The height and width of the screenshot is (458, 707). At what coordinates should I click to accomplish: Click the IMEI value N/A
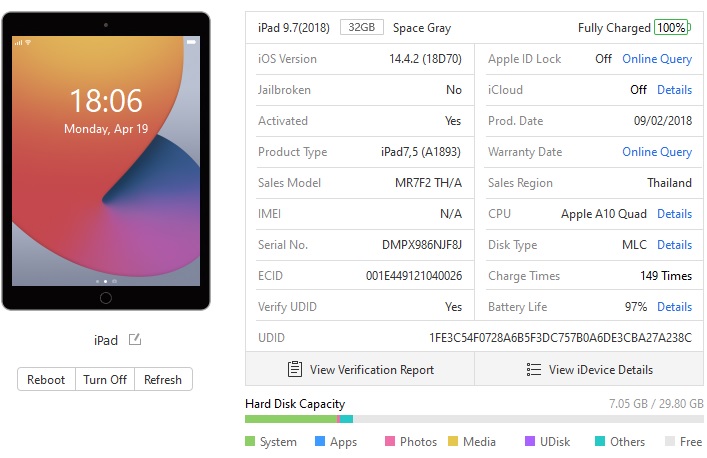(451, 214)
